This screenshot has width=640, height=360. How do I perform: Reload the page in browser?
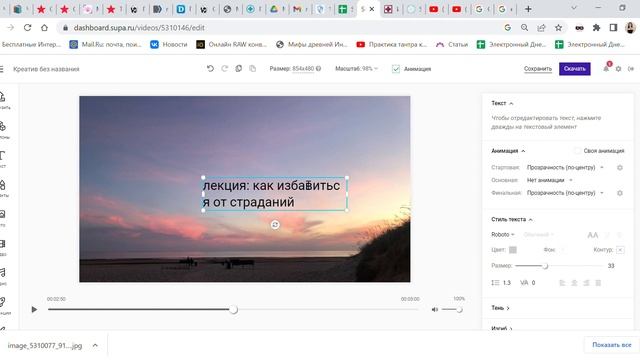point(27,28)
